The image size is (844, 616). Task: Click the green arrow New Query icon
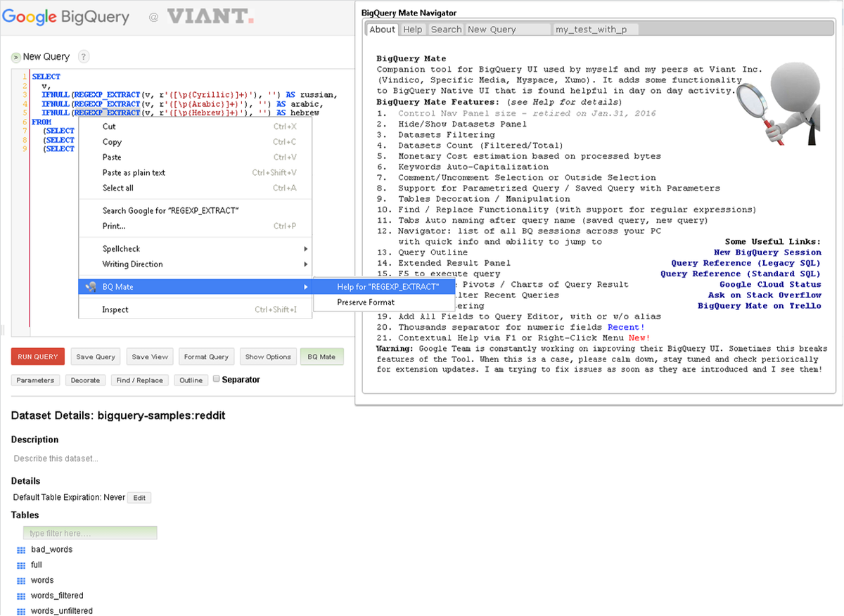[x=15, y=56]
